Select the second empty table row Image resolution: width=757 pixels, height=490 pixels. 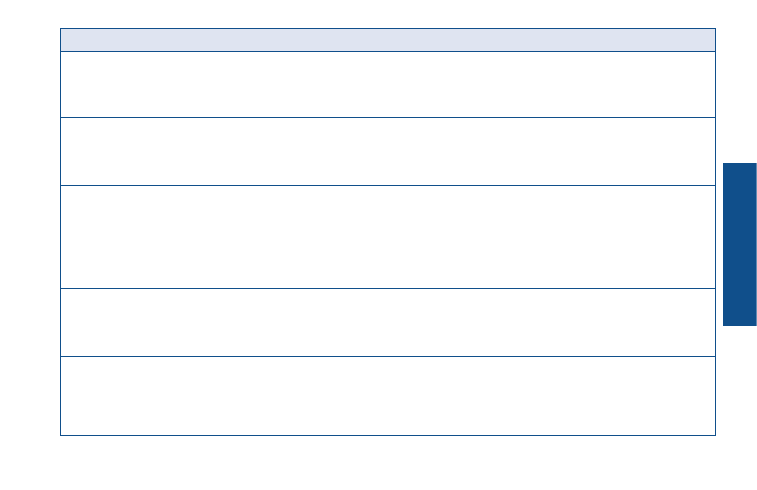tap(388, 152)
